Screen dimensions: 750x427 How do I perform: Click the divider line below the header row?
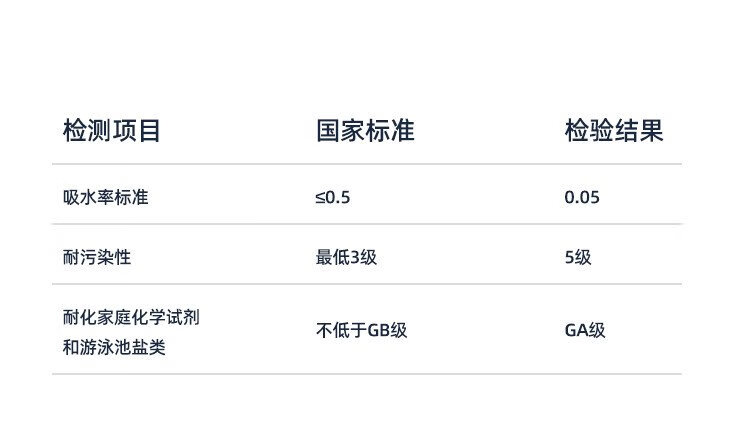coord(366,164)
